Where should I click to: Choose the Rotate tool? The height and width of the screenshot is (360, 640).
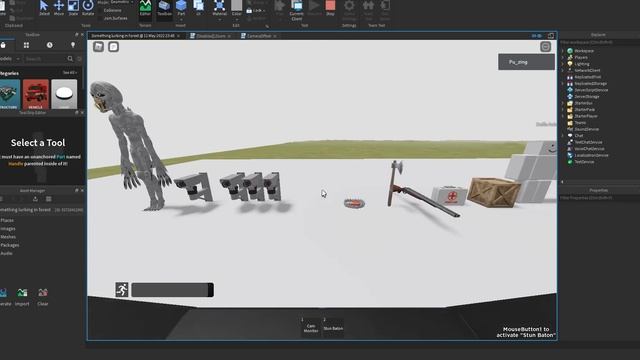coord(88,8)
